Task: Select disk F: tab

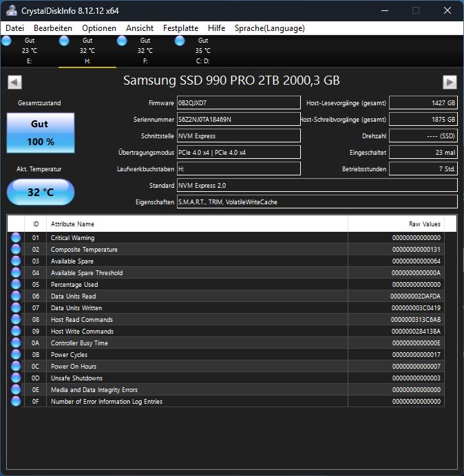Action: [145, 51]
